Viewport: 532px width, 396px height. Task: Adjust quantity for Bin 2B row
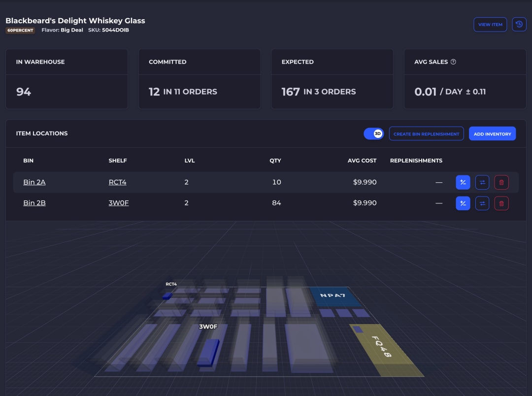[463, 203]
